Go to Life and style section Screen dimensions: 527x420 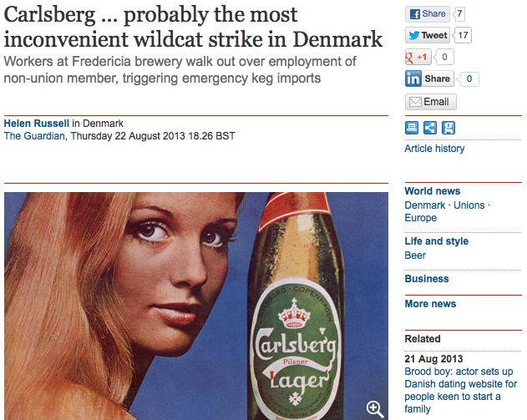436,241
